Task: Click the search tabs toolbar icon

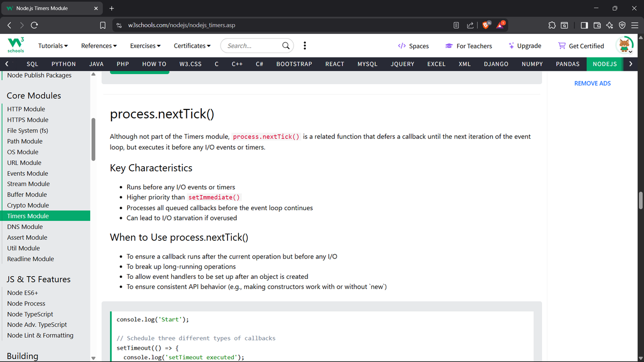Action: (x=565, y=25)
